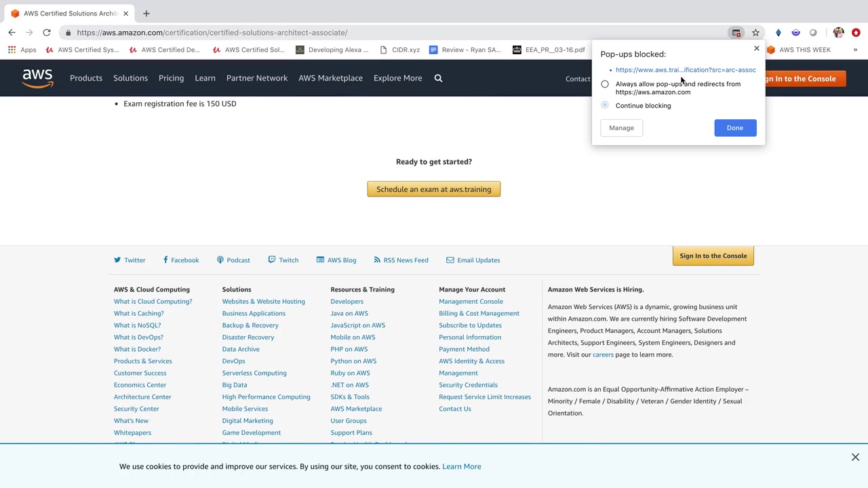Open the Management Console link
Image resolution: width=868 pixels, height=488 pixels.
point(471,302)
